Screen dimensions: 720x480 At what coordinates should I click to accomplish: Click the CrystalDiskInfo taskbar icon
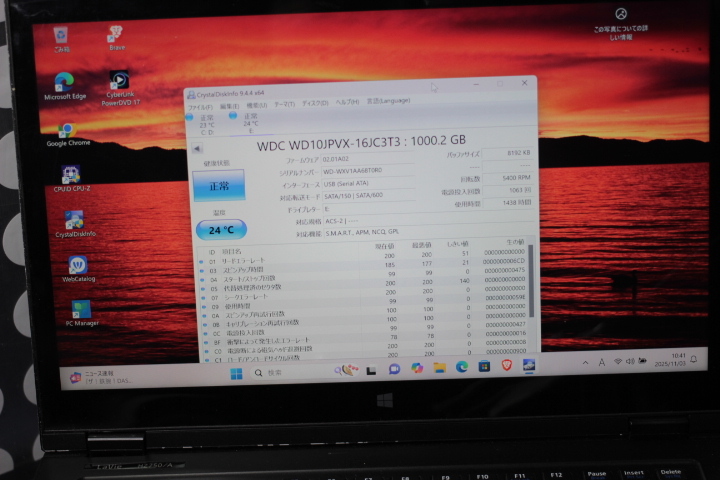(x=529, y=366)
